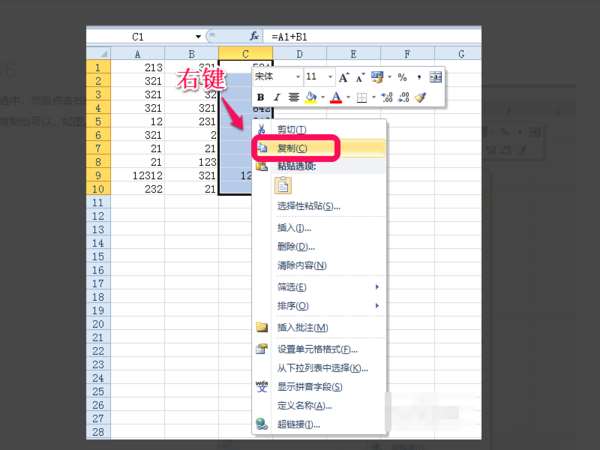The width and height of the screenshot is (600, 450).
Task: Click the formula bar showing =A1+B1
Action: pyautogui.click(x=372, y=37)
